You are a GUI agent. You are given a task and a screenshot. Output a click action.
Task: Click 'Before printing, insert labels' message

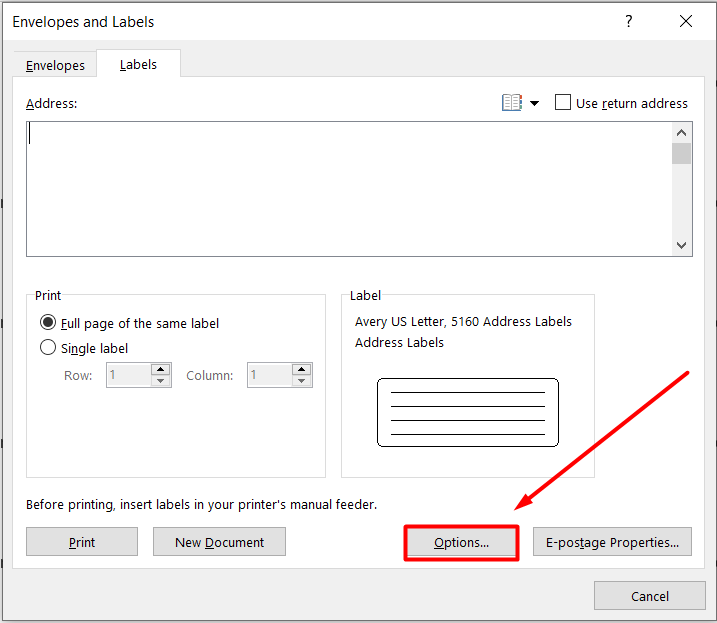(202, 505)
